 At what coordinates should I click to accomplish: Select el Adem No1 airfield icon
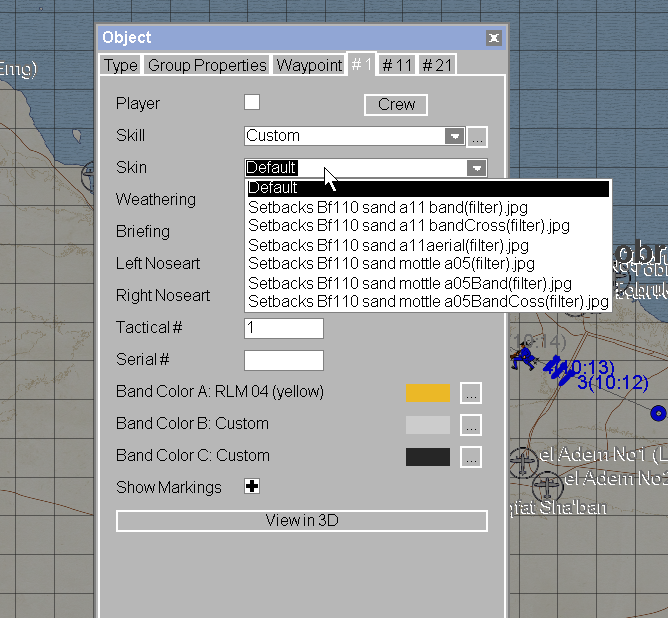click(523, 462)
